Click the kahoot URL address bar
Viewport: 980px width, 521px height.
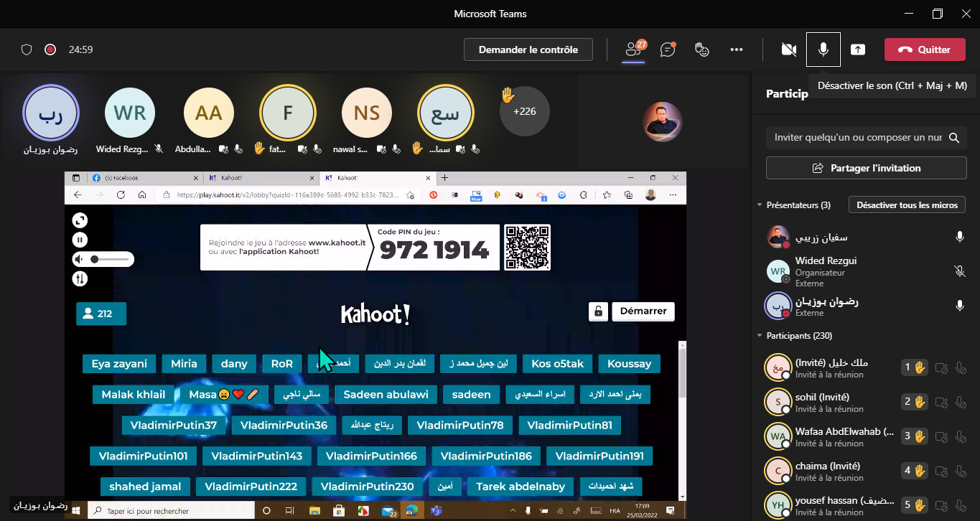click(x=287, y=194)
